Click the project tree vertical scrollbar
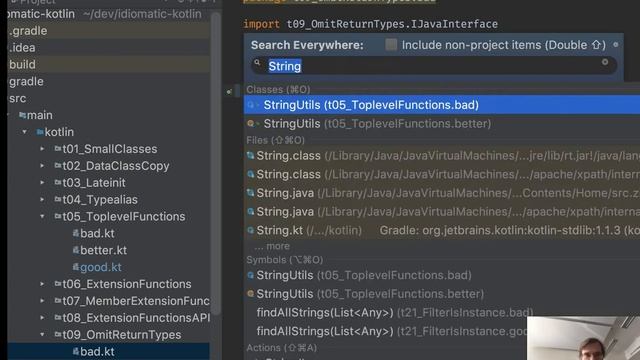The width and height of the screenshot is (640, 360). tap(216, 163)
